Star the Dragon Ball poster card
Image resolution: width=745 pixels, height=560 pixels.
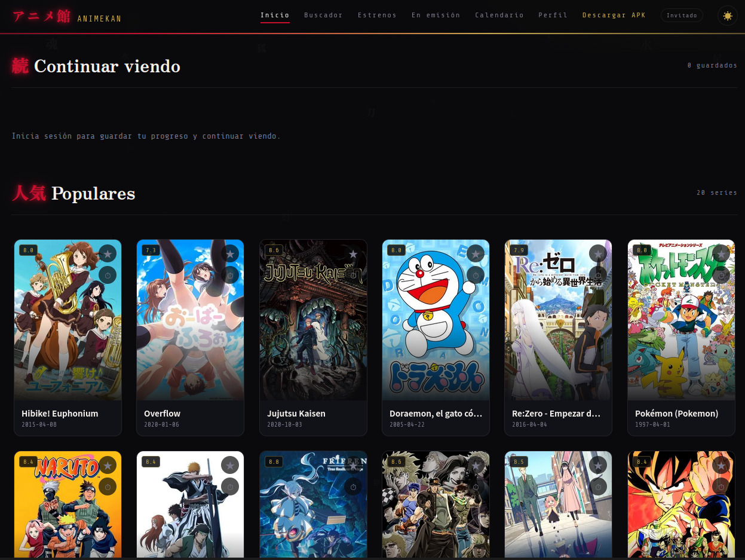tap(721, 465)
